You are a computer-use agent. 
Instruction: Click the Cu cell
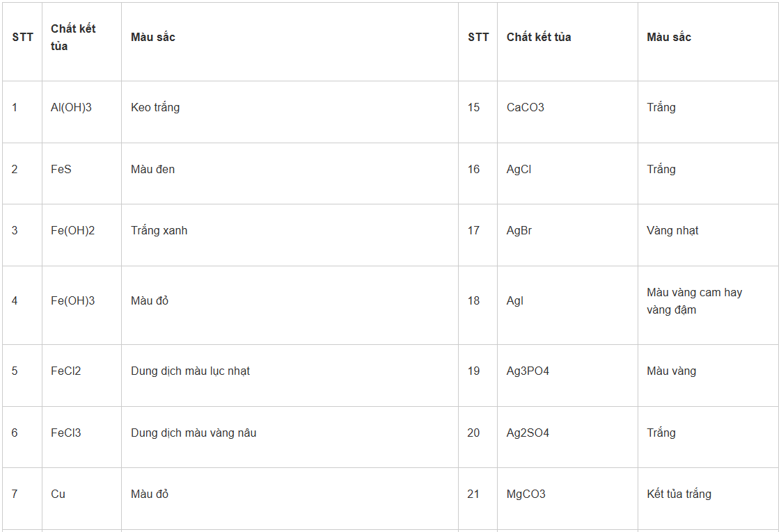(58, 494)
